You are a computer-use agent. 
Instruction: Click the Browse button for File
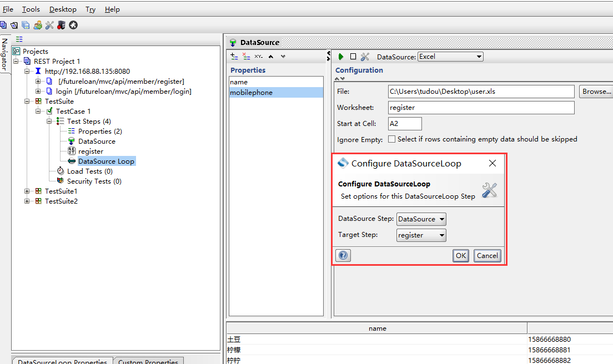click(x=596, y=92)
